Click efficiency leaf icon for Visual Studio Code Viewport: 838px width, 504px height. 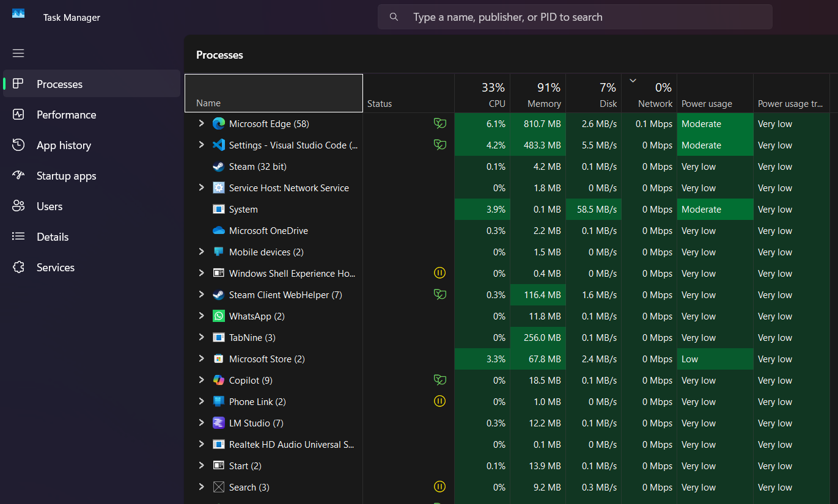[x=439, y=145]
